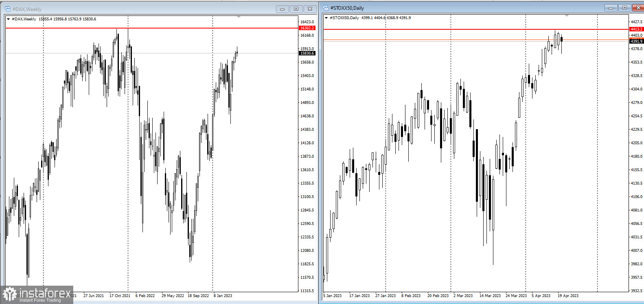This screenshot has height=304, width=644.
Task: Click the black 4391.9 current price tag
Action: coord(636,41)
